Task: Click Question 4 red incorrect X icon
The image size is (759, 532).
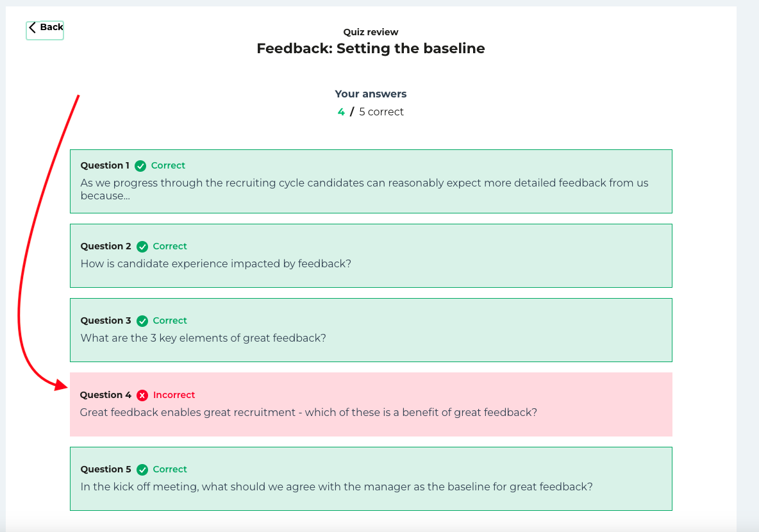Action: 142,395
